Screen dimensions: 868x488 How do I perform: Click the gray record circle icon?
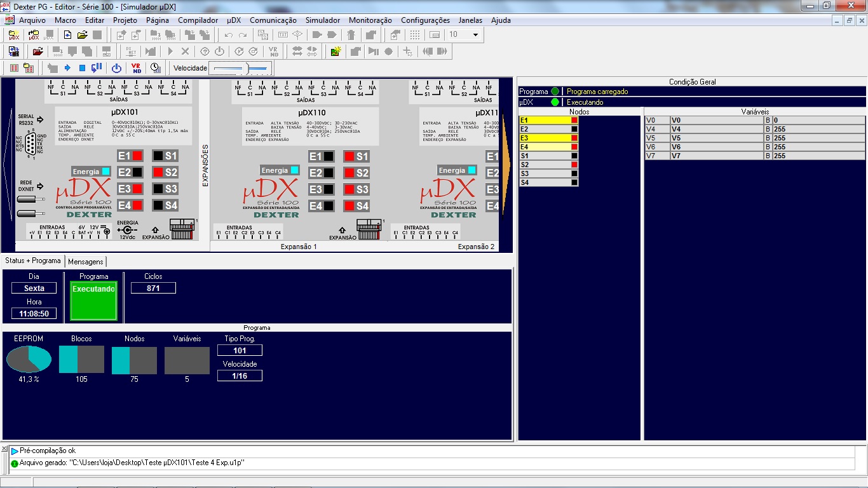coord(388,51)
